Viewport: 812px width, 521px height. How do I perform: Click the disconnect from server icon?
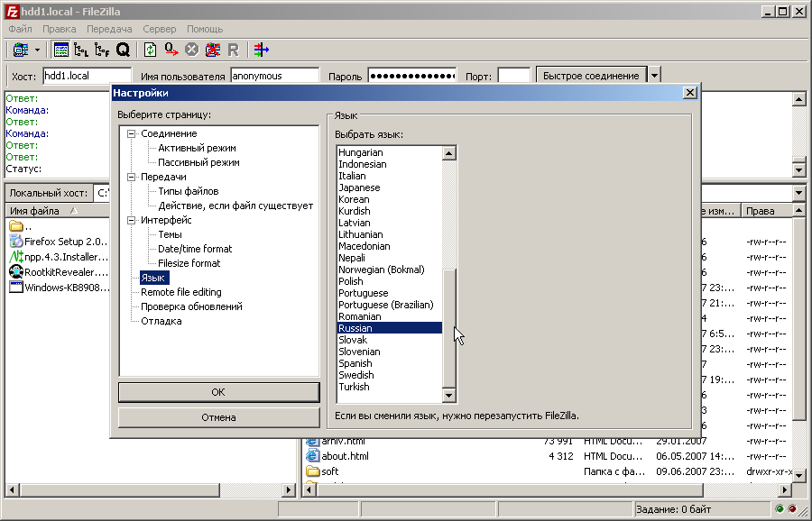[x=212, y=50]
